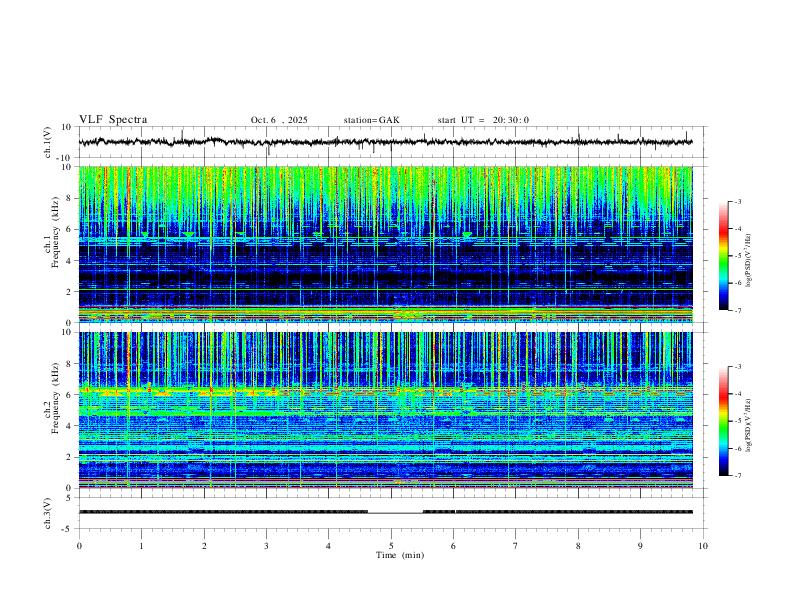792x612 pixels.
Task: Click the "-5" tick on the ch.1 color bar
Action: coord(738,256)
